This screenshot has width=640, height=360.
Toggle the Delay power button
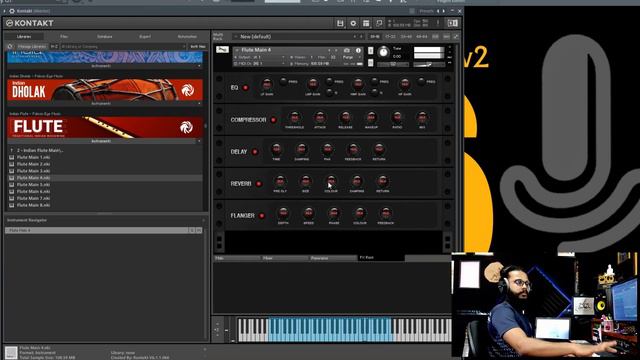coord(255,152)
